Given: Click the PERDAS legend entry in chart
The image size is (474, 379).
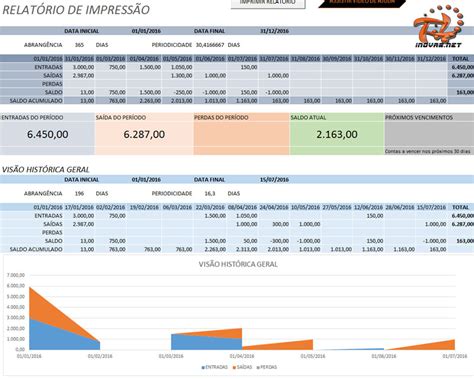Looking at the screenshot, I should 267,367.
